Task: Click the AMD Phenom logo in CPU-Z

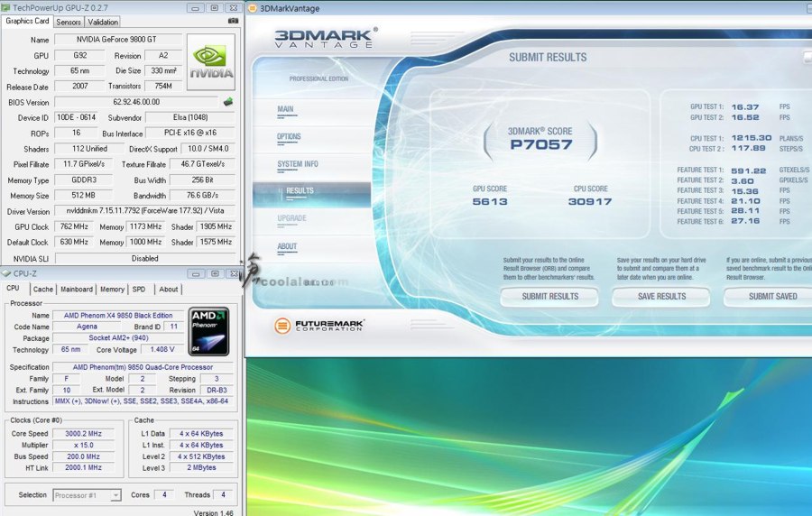Action: (x=208, y=332)
